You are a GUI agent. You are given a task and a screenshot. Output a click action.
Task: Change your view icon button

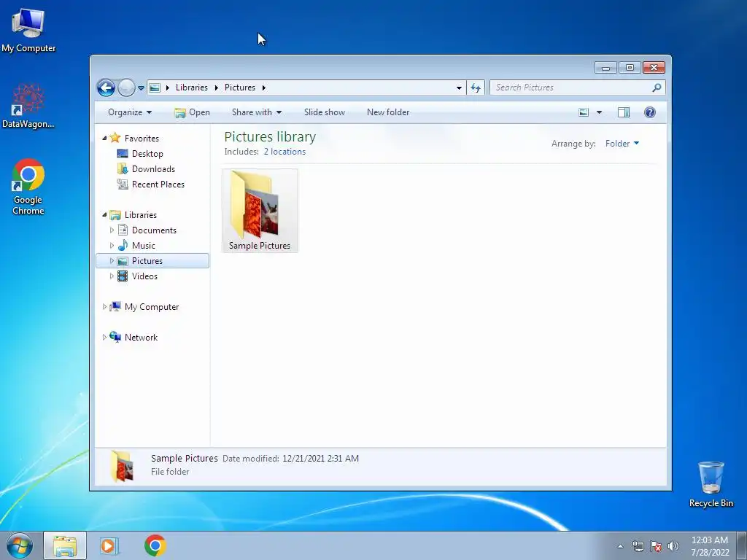[584, 112]
